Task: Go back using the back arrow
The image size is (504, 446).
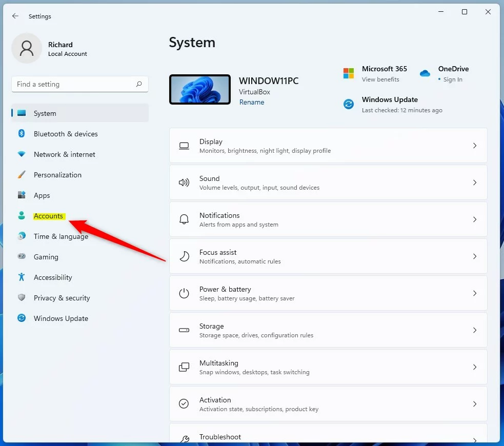Action: coord(15,16)
